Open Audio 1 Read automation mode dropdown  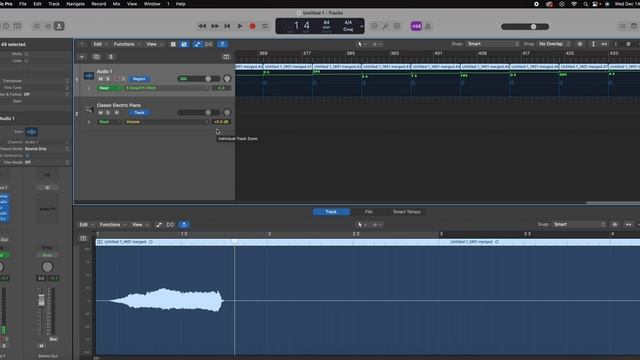(x=109, y=88)
